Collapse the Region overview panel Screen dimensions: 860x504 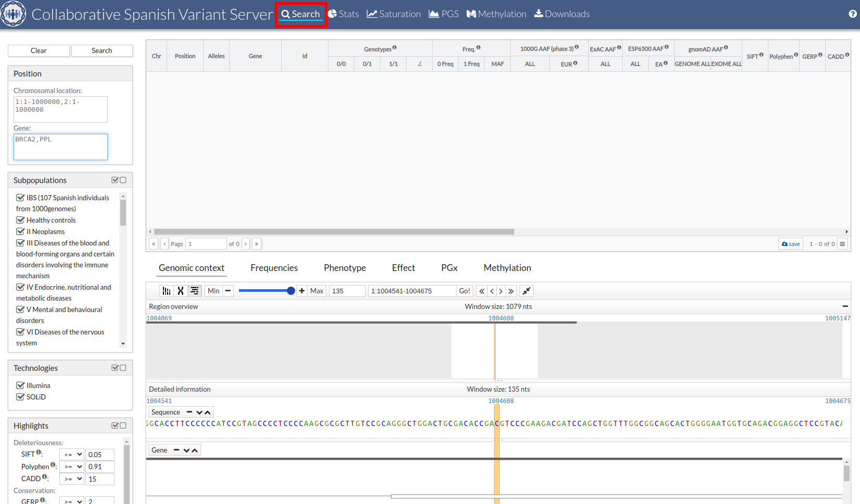845,306
